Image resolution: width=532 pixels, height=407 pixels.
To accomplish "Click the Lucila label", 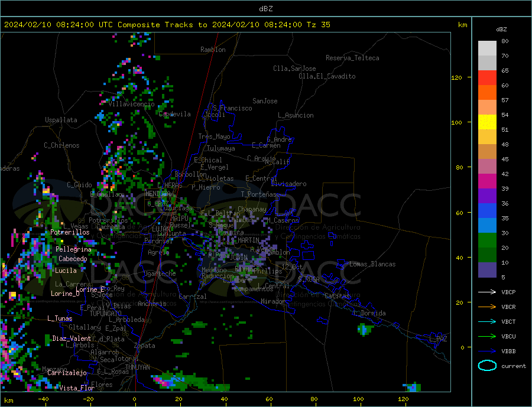I will (66, 271).
